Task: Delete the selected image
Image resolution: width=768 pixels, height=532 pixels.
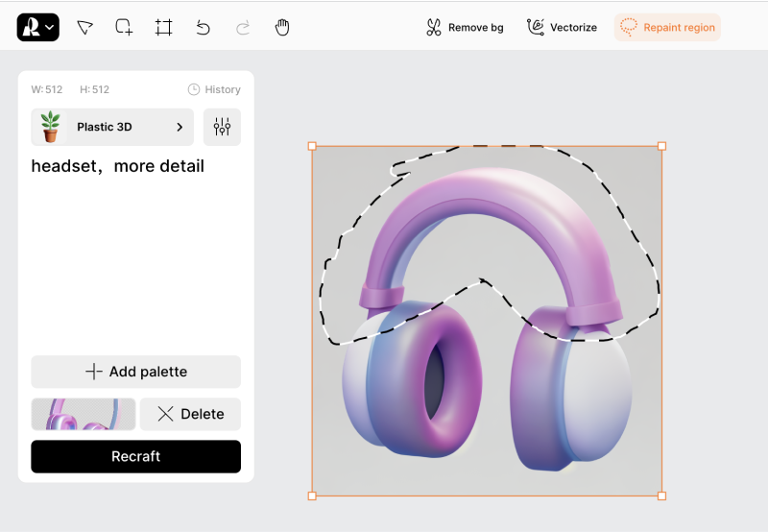Action: click(x=190, y=414)
